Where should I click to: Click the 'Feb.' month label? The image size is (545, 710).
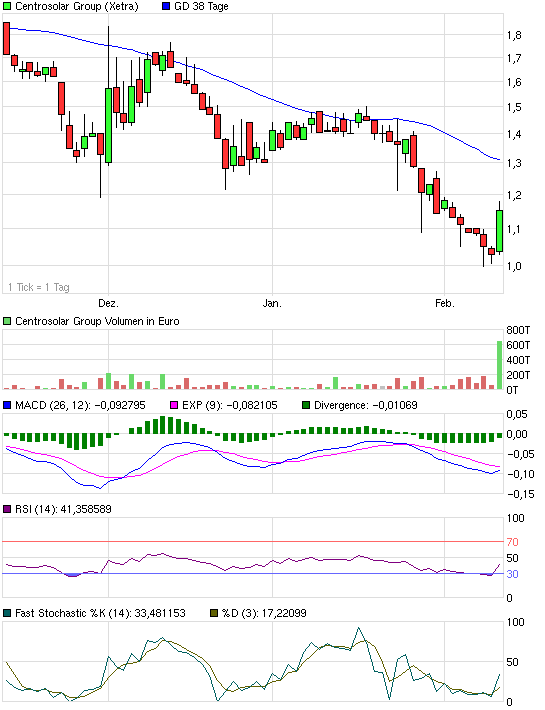[x=445, y=303]
